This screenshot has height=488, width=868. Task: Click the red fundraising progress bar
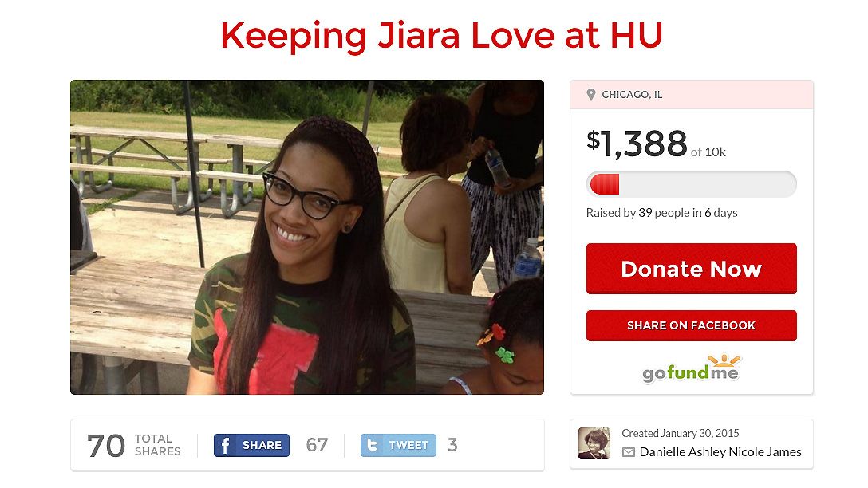pos(691,184)
